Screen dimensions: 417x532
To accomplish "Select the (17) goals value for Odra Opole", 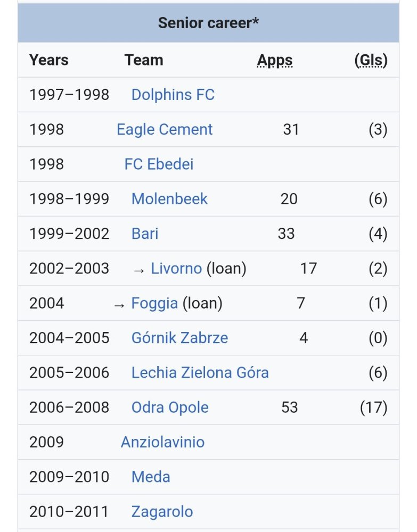I will pyautogui.click(x=374, y=408).
